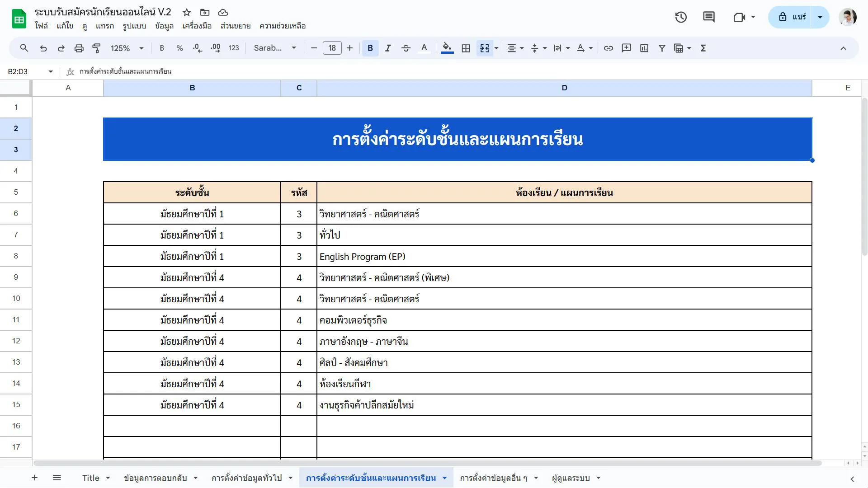The image size is (868, 488).
Task: Switch to ผู้ดูแลระบบ sheet tab
Action: pos(571,478)
